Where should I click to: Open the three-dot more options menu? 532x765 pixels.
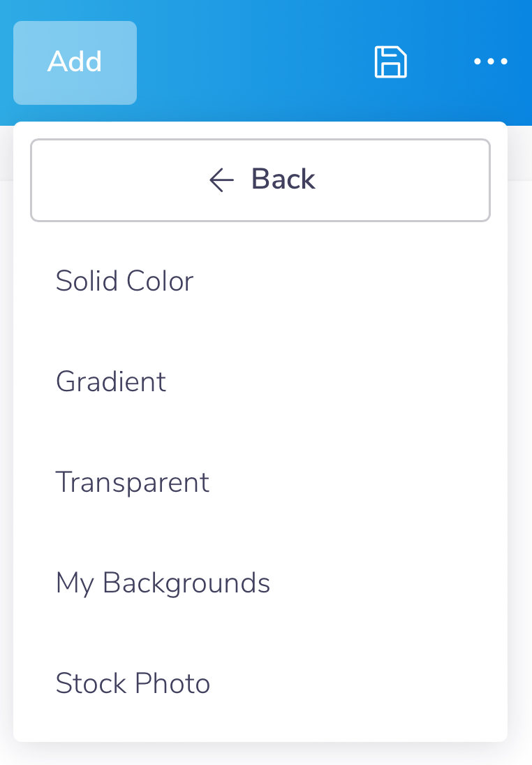point(491,61)
